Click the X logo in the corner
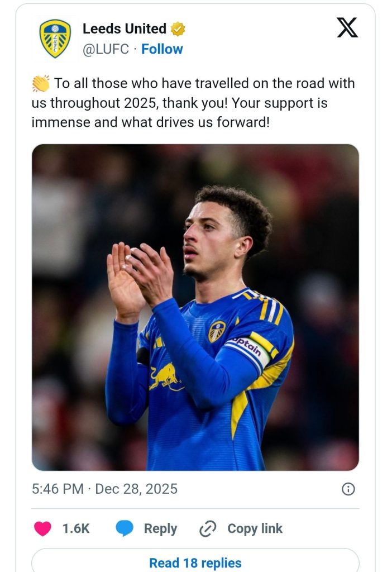The image size is (392, 572). point(347,28)
